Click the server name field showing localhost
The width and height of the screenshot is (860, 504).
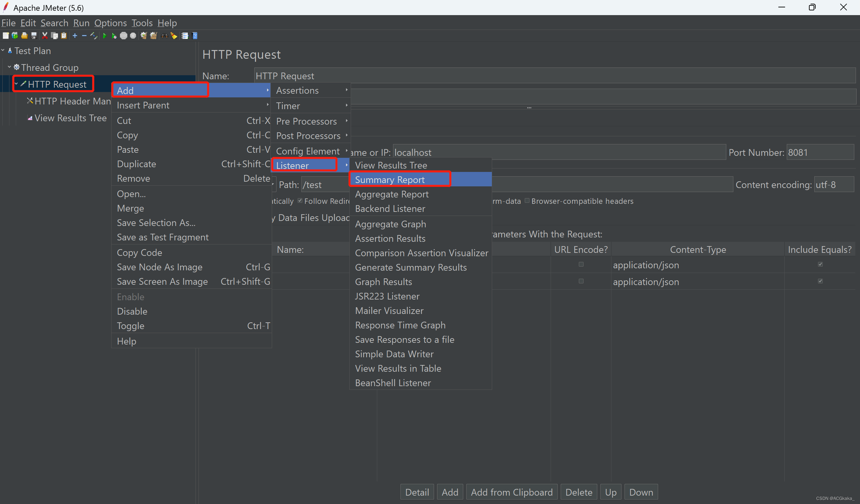tap(559, 152)
